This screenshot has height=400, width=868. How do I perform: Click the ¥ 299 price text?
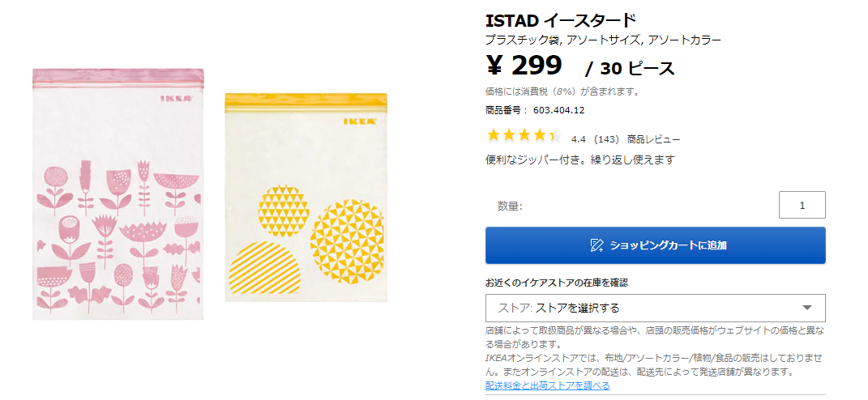pyautogui.click(x=524, y=65)
